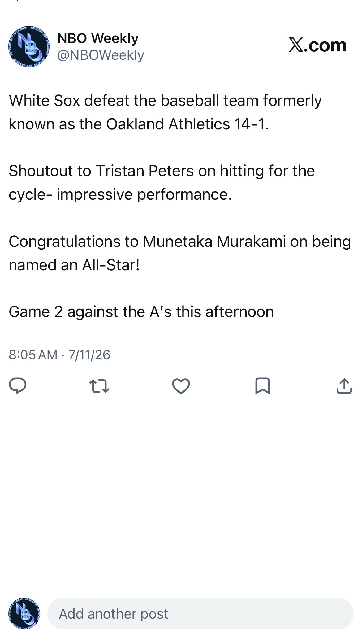
Task: Open the NBO Weekly display name
Action: (x=98, y=38)
